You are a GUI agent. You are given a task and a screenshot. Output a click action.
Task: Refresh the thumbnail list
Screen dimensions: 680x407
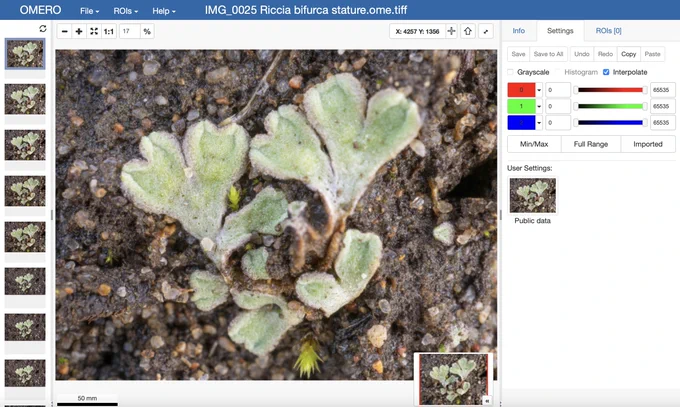pos(42,29)
